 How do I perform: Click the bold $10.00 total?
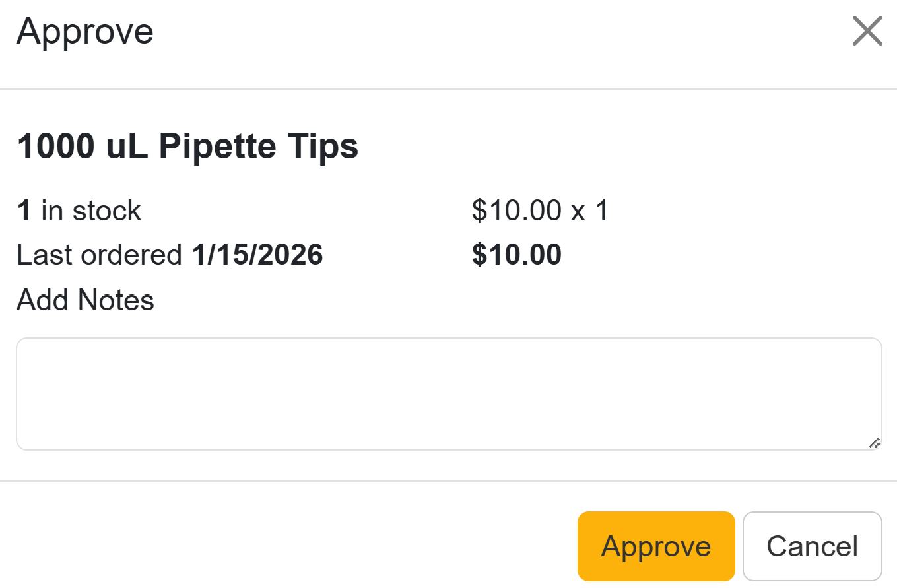click(x=517, y=255)
